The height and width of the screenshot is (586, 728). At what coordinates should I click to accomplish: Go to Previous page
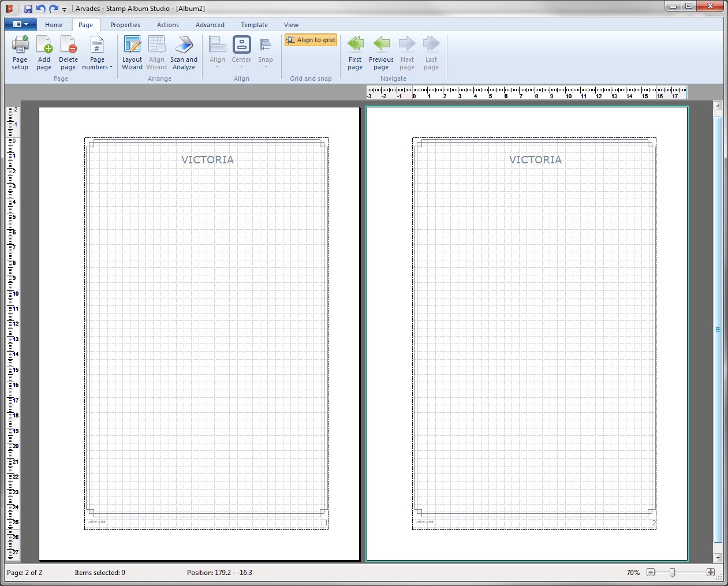[381, 53]
